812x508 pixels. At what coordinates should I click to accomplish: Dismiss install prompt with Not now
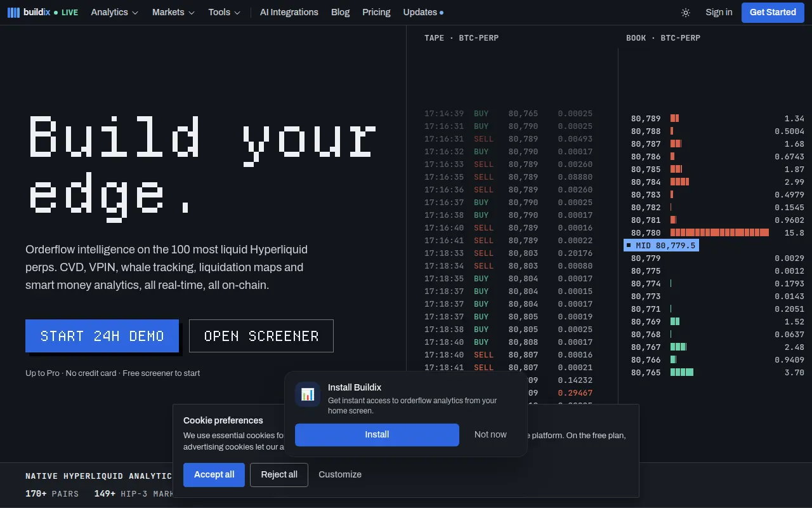tap(490, 435)
